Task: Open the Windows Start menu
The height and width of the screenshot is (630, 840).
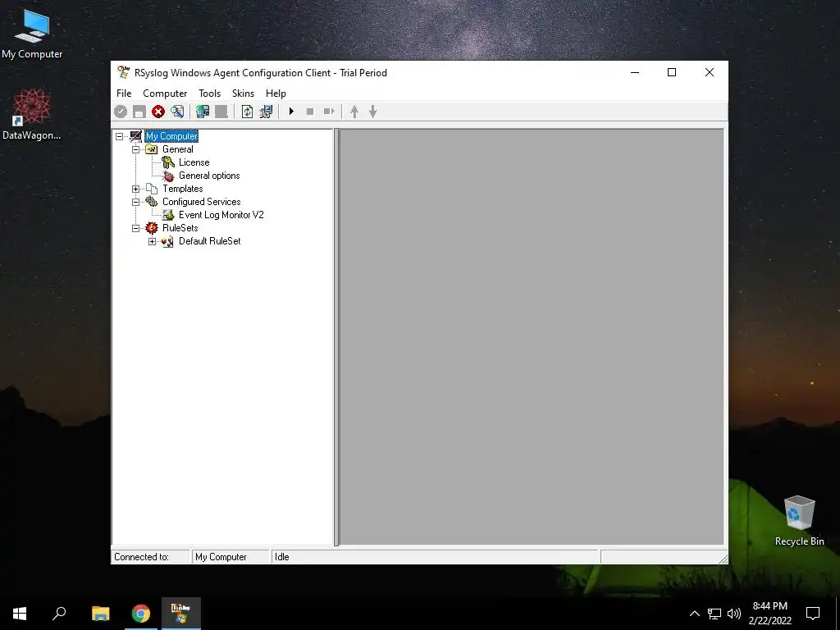Action: (x=20, y=614)
